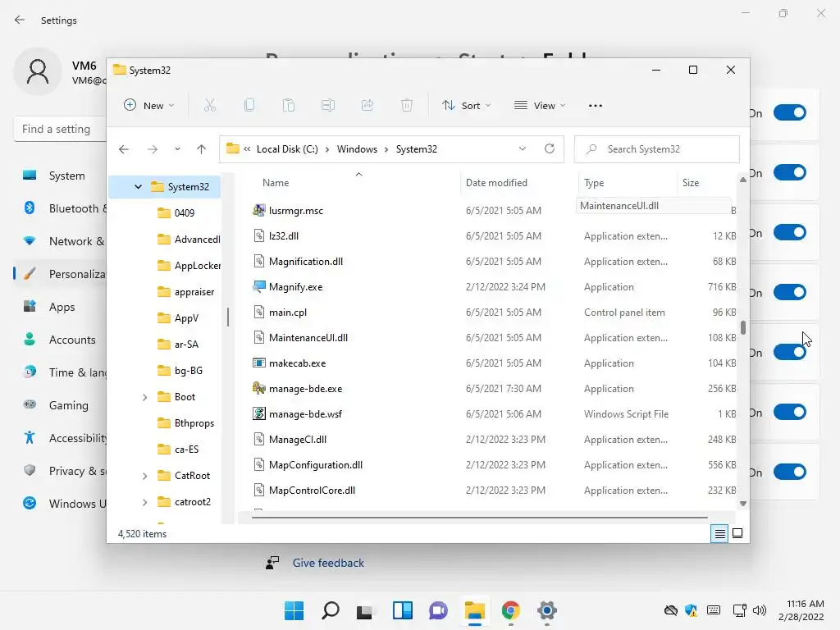
Task: Expand the catroot2 folder in tree
Action: tap(144, 502)
